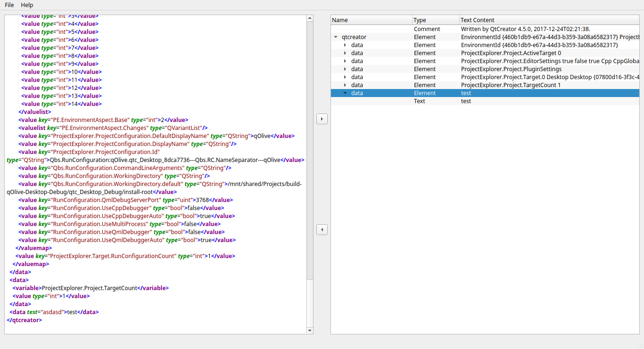
Task: Click the Qbs.RunConfiguration.CommandLineArguments line
Action: 125,168
